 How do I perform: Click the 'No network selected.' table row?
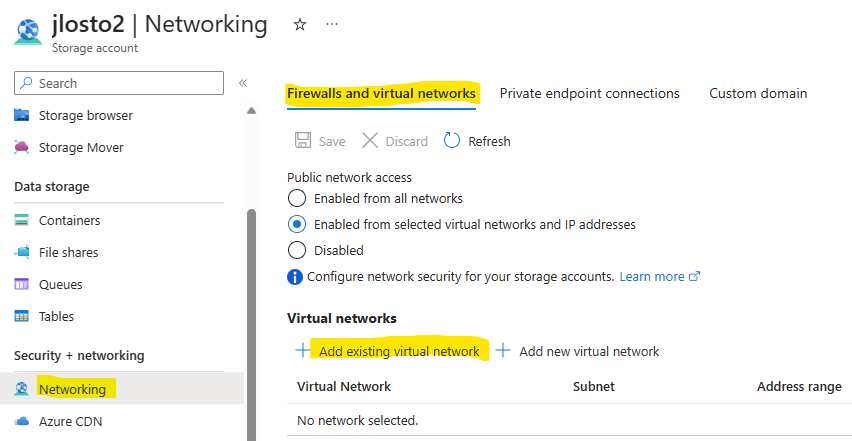click(x=569, y=420)
